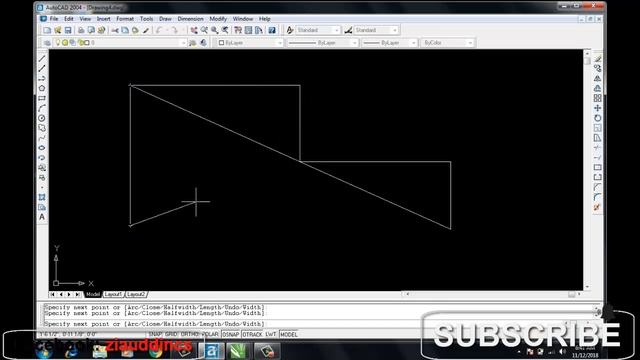
Task: Select the Explode tool
Action: click(x=598, y=207)
